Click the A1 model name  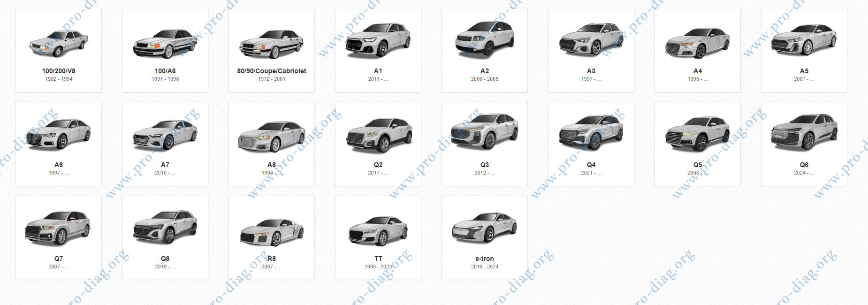378,71
